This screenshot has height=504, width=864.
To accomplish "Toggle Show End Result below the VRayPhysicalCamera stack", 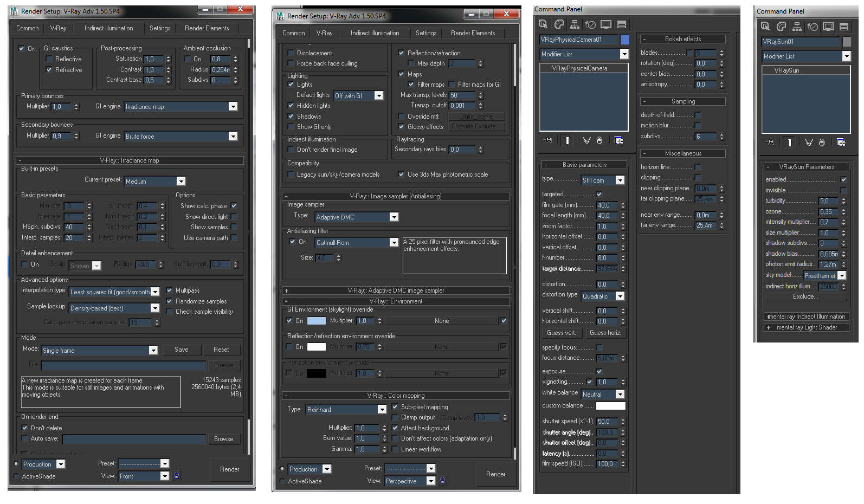I will (567, 140).
